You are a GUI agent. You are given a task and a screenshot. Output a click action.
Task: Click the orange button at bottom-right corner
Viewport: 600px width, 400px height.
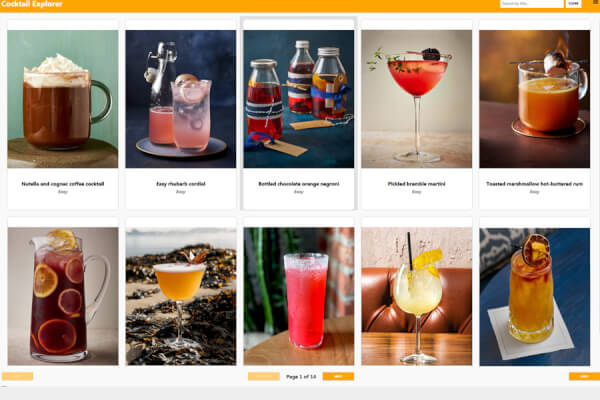click(x=584, y=376)
